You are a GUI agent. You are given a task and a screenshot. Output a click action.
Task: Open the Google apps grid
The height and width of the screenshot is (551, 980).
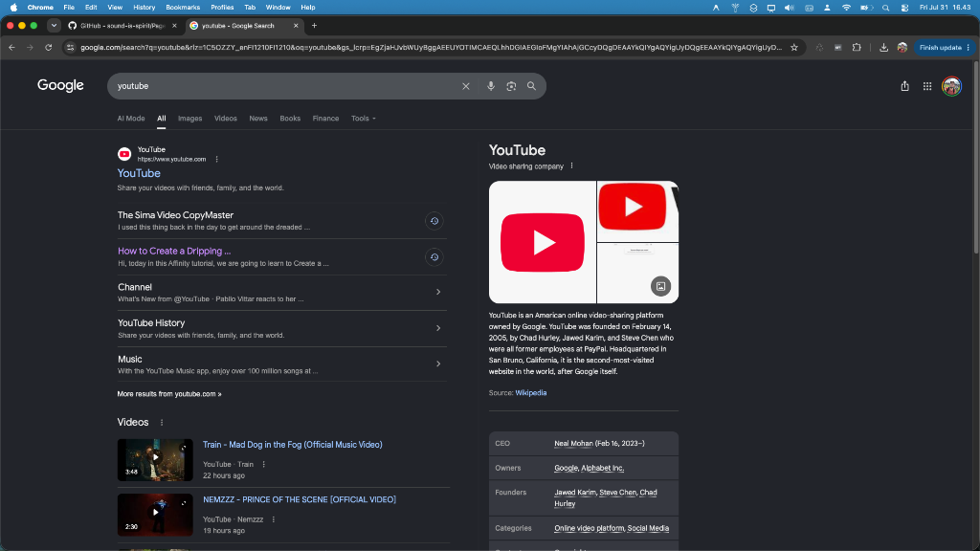[927, 86]
